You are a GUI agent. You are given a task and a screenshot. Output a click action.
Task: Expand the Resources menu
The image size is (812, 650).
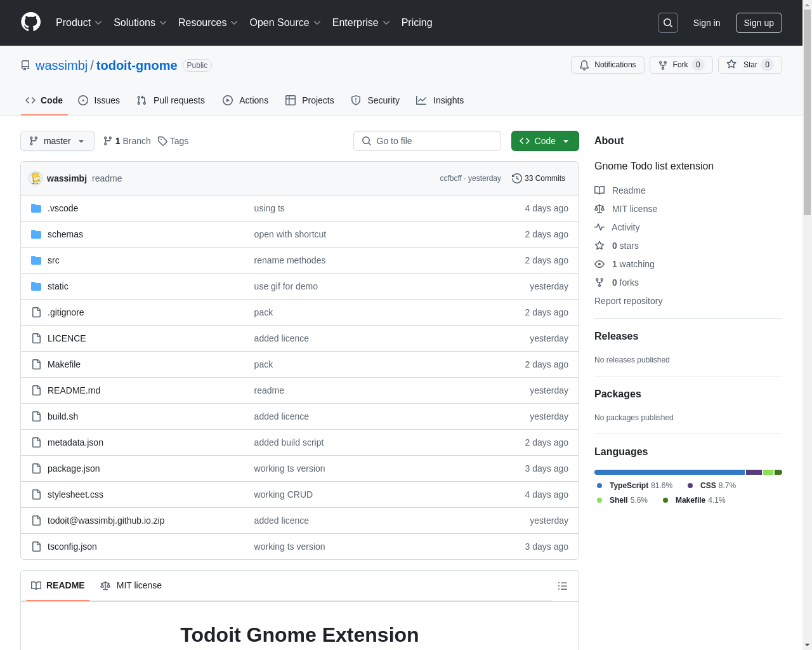click(208, 23)
